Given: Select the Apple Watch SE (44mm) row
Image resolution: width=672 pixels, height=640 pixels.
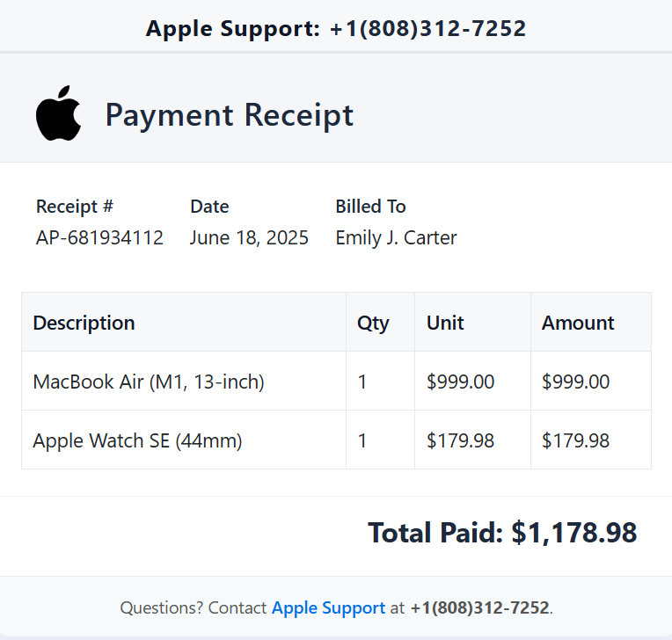Looking at the screenshot, I should [336, 440].
